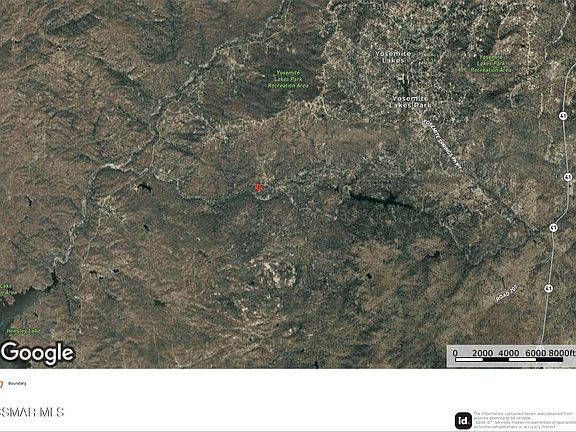The image size is (576, 432).
Task: Click the right-side Yosemite Lakes Park Recreation Area label
Action: (491, 64)
